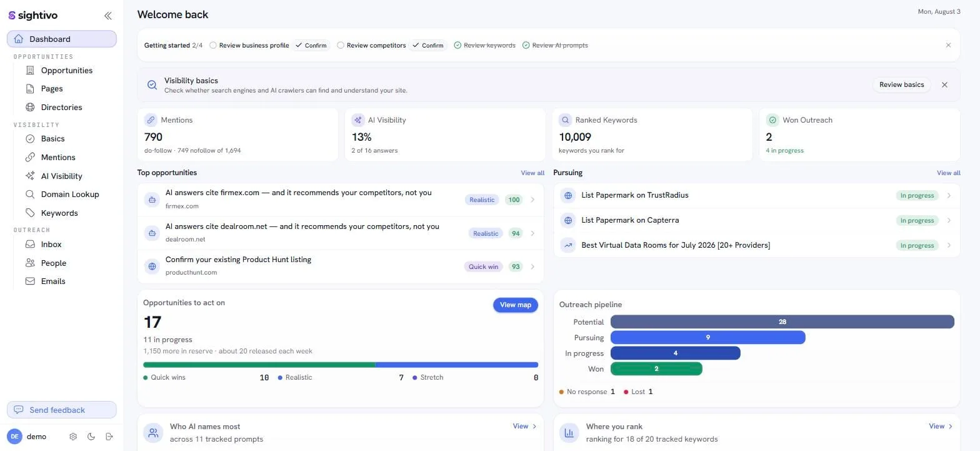Click the Potential pipeline bar showing 28
Screen dimensions: 980x451
point(782,322)
